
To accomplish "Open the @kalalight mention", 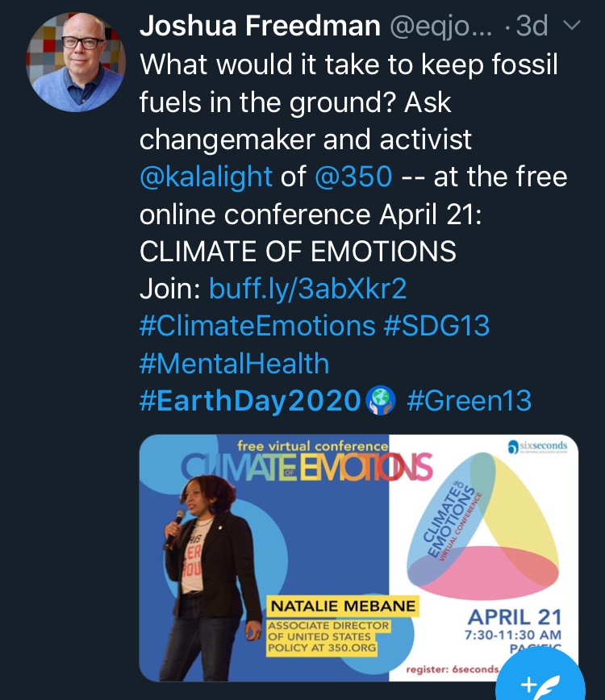I will (x=206, y=177).
